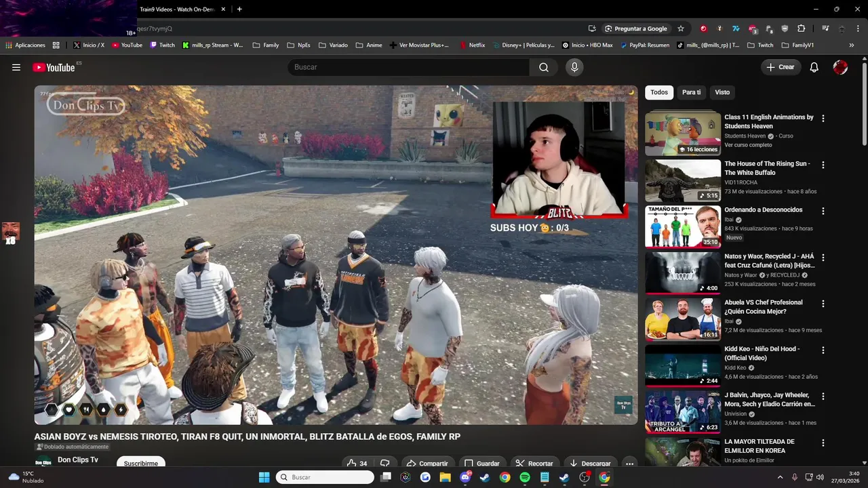Click the magnifier search button

click(544, 67)
